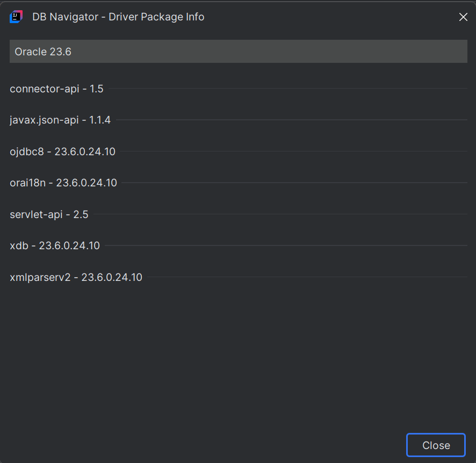Screen dimensions: 476x463
Task: Click the xdb 23.6.0.24.10 entry
Action: [55, 245]
